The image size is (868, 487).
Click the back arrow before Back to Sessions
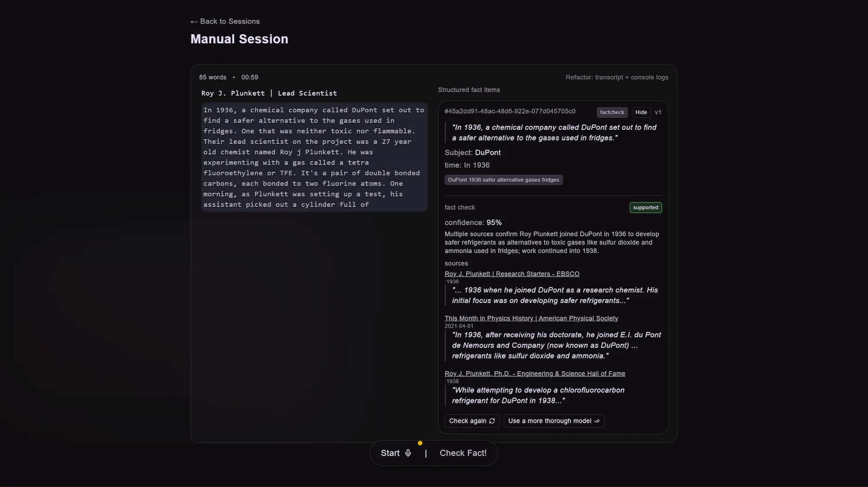click(194, 21)
